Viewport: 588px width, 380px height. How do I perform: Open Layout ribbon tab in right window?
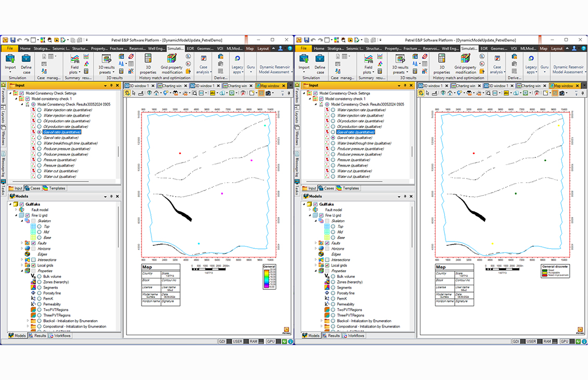(556, 48)
